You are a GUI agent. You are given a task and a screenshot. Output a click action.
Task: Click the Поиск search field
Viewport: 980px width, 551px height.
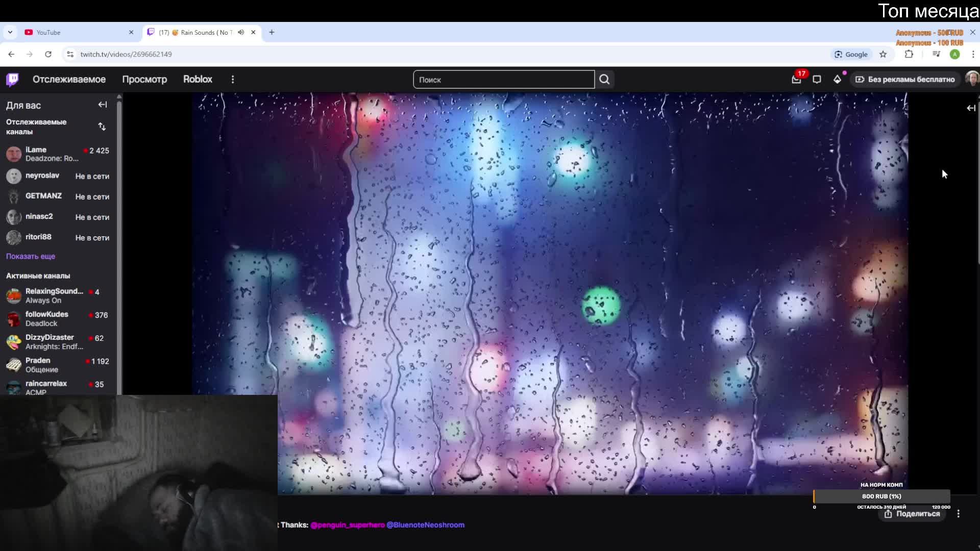[x=503, y=80]
